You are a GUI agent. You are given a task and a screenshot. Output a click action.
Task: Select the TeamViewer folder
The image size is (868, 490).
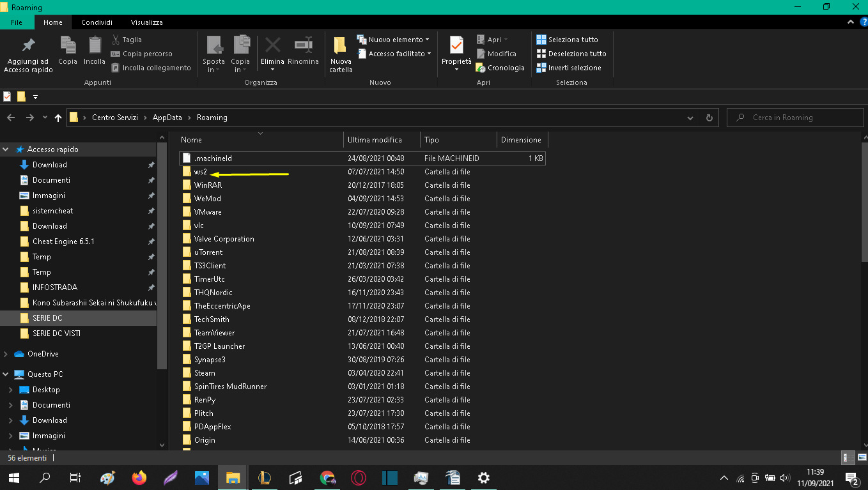(x=363, y=333)
